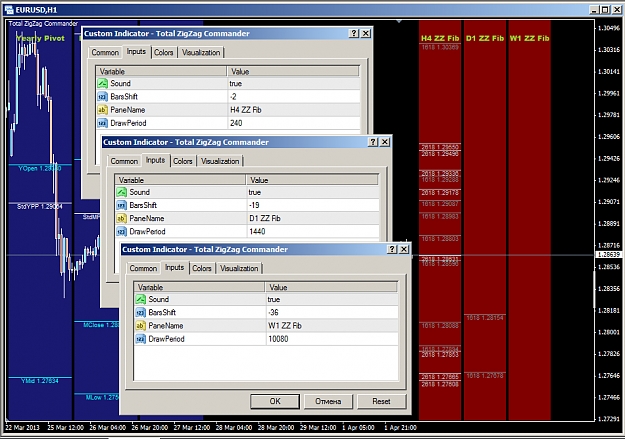This screenshot has width=625, height=439.
Task: Click the BarsShift icon in the H4 dialog
Action: tap(102, 96)
